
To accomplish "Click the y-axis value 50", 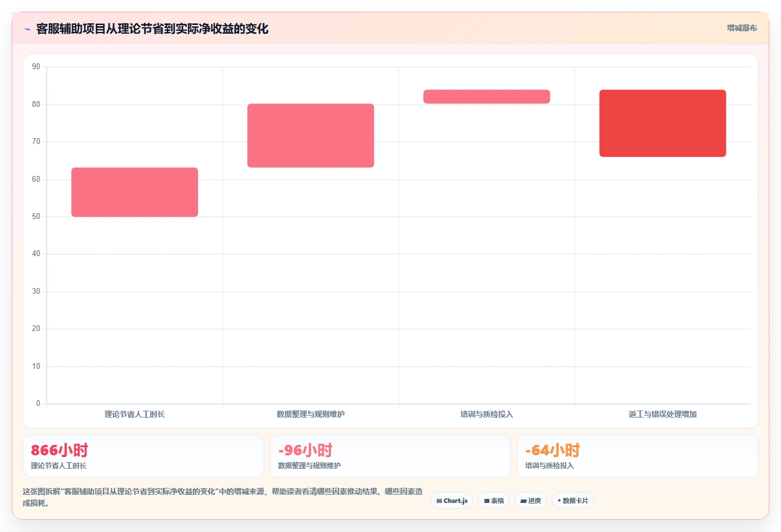I will pyautogui.click(x=36, y=217).
